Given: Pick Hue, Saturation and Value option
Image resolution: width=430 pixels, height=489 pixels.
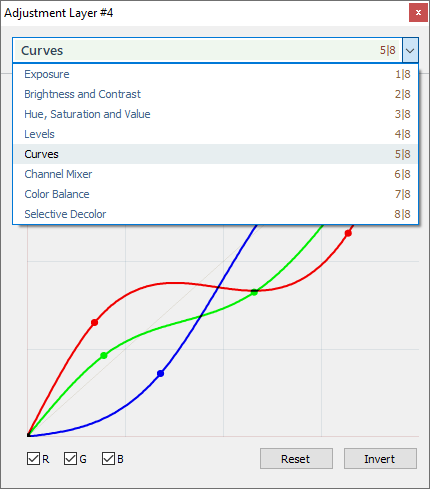Looking at the screenshot, I should (x=215, y=114).
